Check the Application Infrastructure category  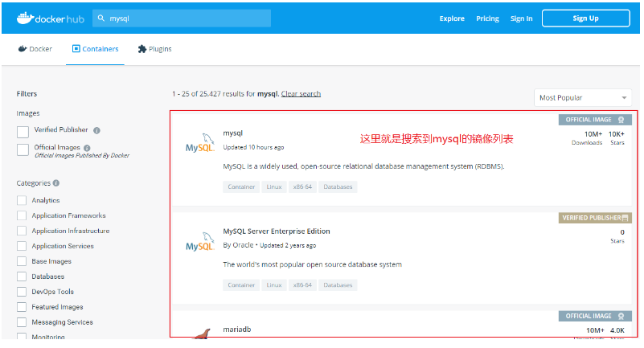pos(22,231)
